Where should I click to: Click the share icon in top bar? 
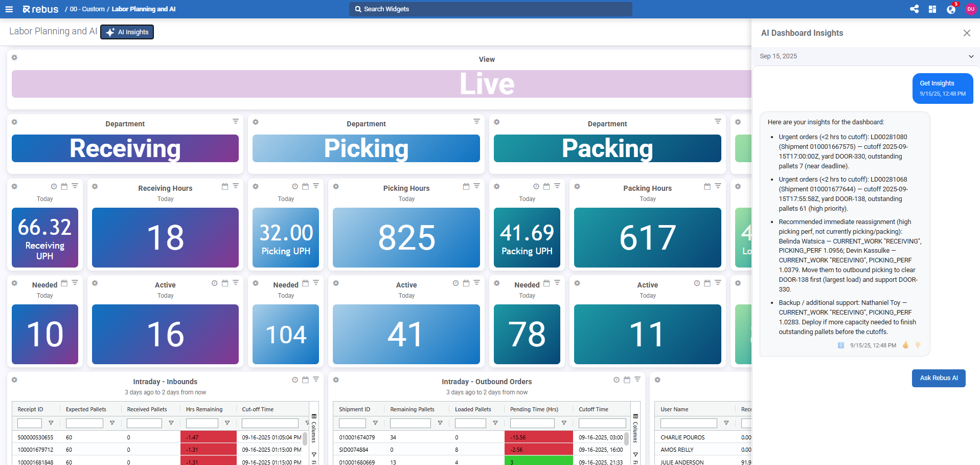pyautogui.click(x=914, y=9)
